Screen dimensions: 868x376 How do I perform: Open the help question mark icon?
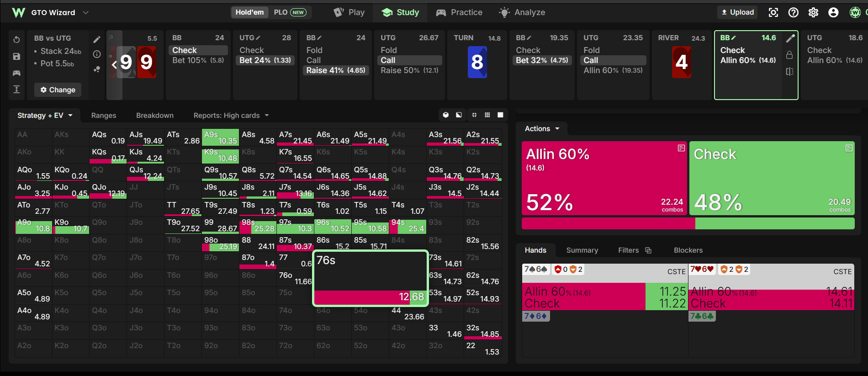point(794,12)
